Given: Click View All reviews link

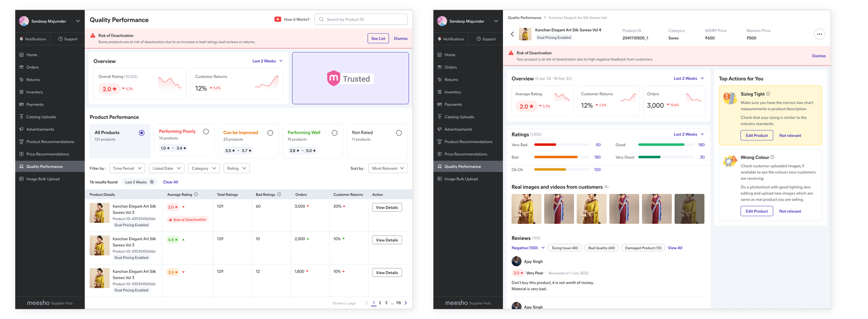Looking at the screenshot, I should click(x=675, y=248).
